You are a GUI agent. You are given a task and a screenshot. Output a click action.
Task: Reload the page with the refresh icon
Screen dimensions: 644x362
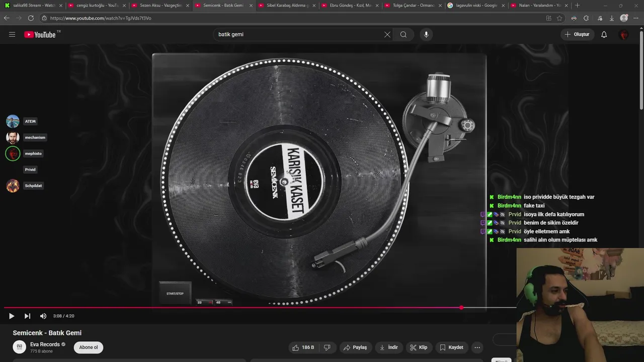[31, 18]
